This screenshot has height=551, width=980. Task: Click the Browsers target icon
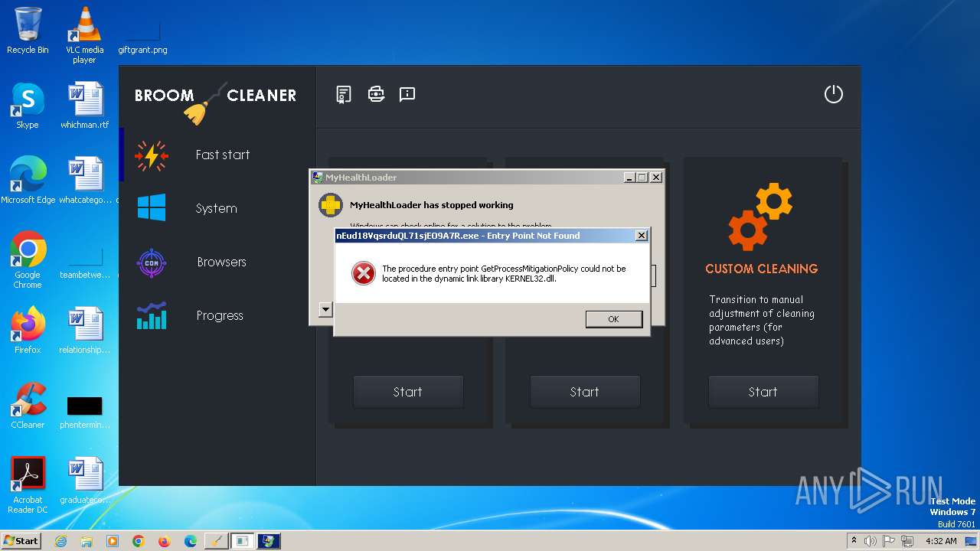pos(152,262)
